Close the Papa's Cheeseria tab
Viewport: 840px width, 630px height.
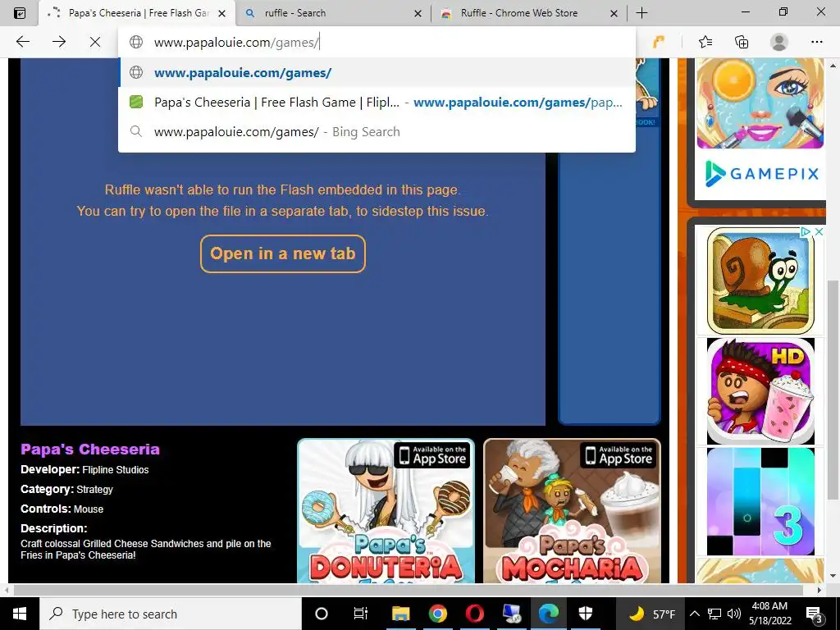221,13
